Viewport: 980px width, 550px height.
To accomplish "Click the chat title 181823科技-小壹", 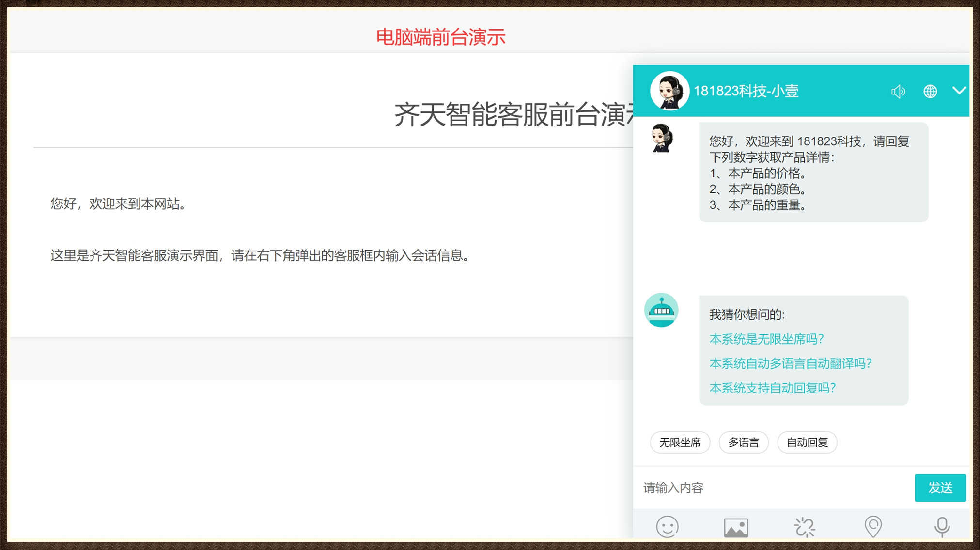I will (746, 91).
